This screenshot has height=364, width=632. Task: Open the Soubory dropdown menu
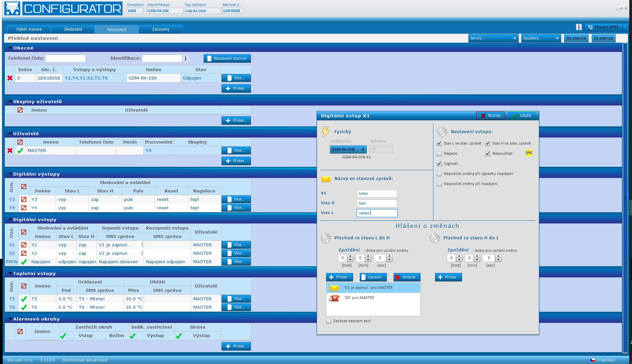(541, 38)
